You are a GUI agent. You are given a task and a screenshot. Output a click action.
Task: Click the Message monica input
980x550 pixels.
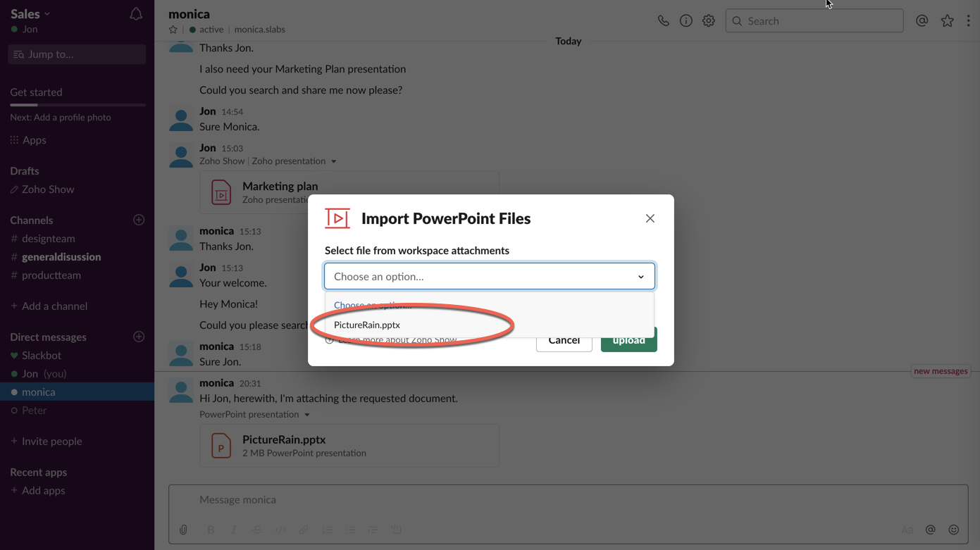[x=568, y=500]
